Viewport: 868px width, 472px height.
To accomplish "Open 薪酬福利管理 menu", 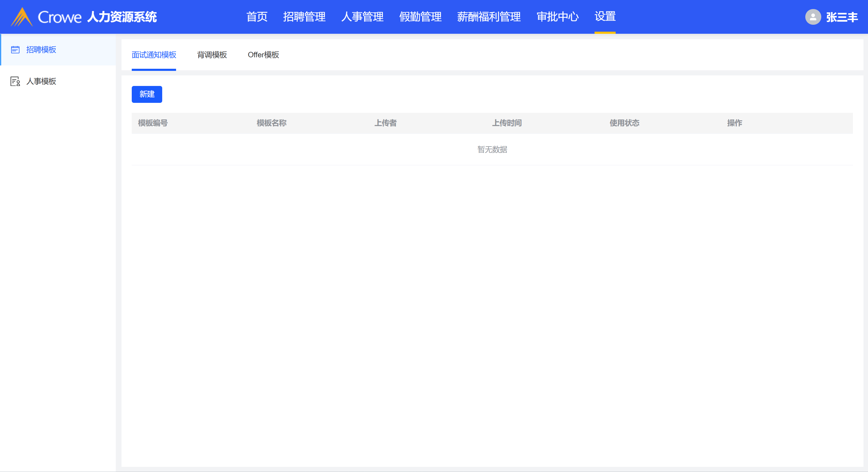I will tap(489, 17).
